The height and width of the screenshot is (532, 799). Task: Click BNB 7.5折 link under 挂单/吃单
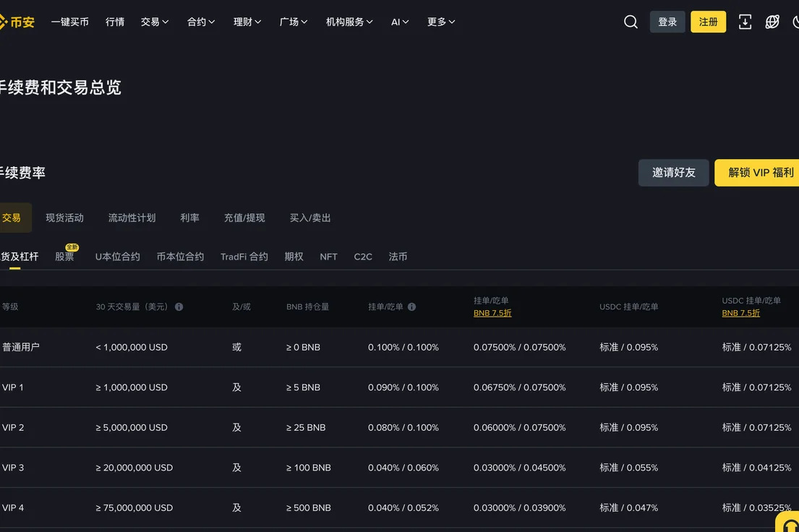(x=492, y=314)
